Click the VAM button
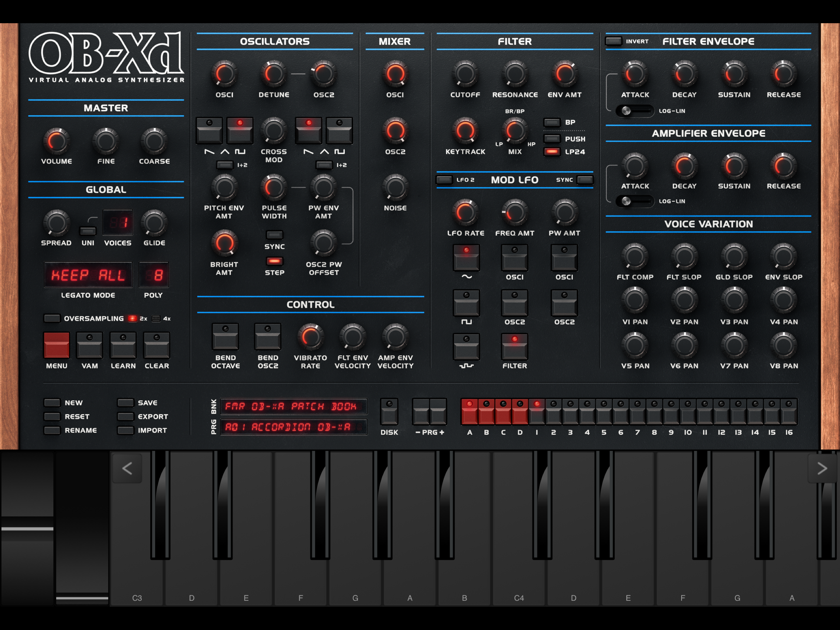 [x=90, y=345]
